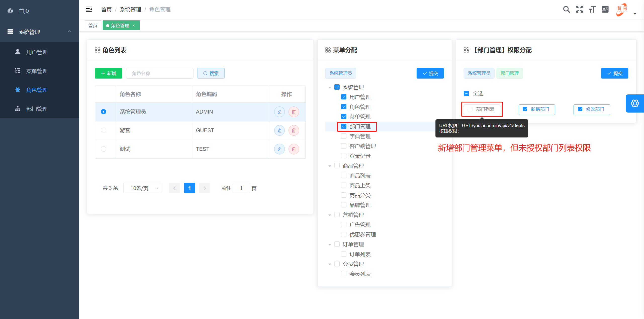Submit the menu assignment with 提交
Viewport: 644px width, 319px height.
point(430,73)
